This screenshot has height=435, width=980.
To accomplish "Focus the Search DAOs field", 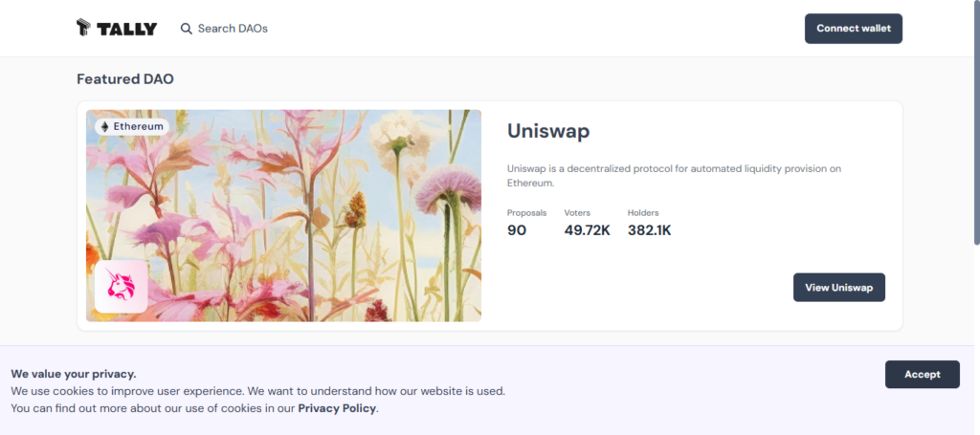I will (233, 29).
